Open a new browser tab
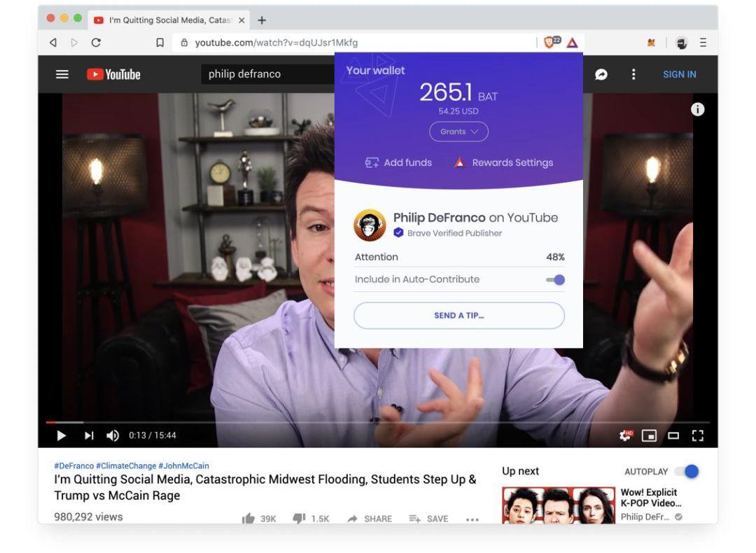756x553 pixels. click(262, 20)
